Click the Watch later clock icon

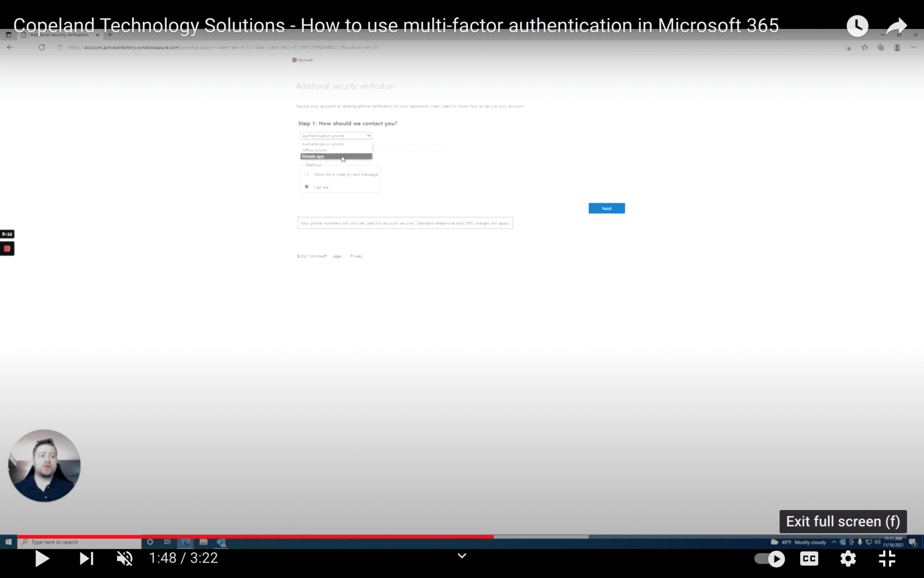[857, 26]
